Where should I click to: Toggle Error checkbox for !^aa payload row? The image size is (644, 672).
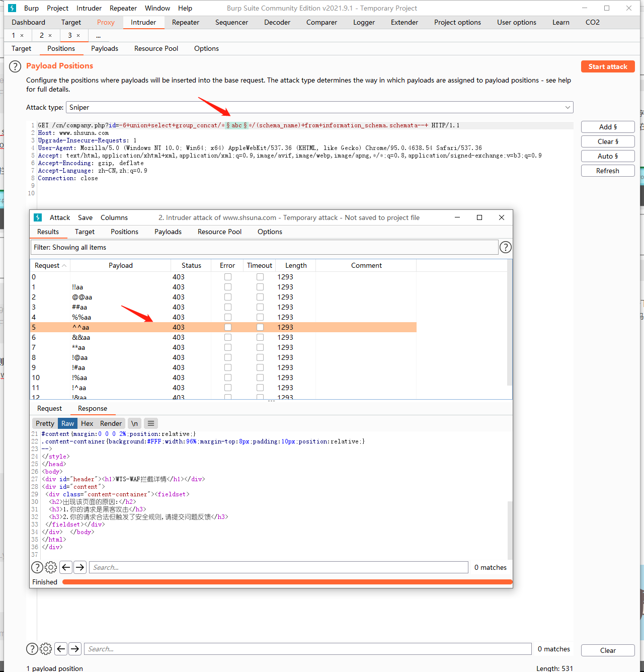pyautogui.click(x=228, y=388)
